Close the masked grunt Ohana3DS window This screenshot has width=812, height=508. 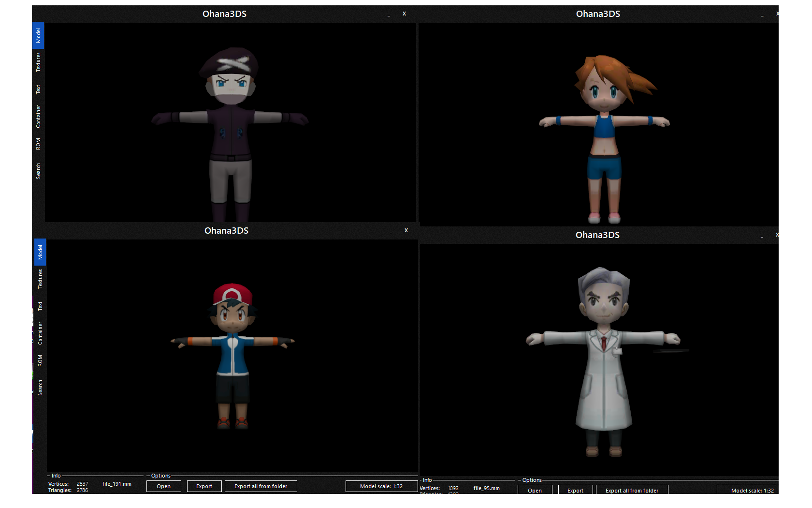click(x=405, y=14)
